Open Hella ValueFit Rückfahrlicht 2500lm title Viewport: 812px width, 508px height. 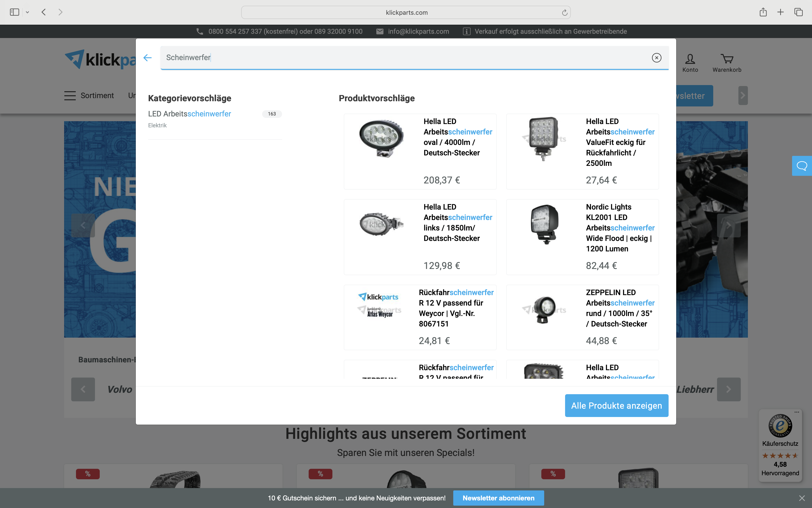coord(620,142)
